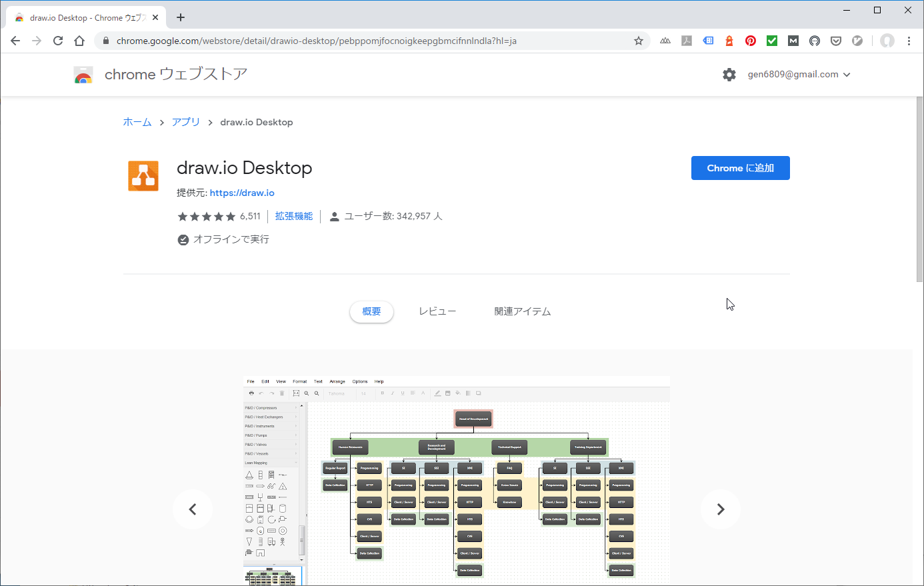This screenshot has height=586, width=924.
Task: Go to ホーム in breadcrumb
Action: [x=137, y=122]
